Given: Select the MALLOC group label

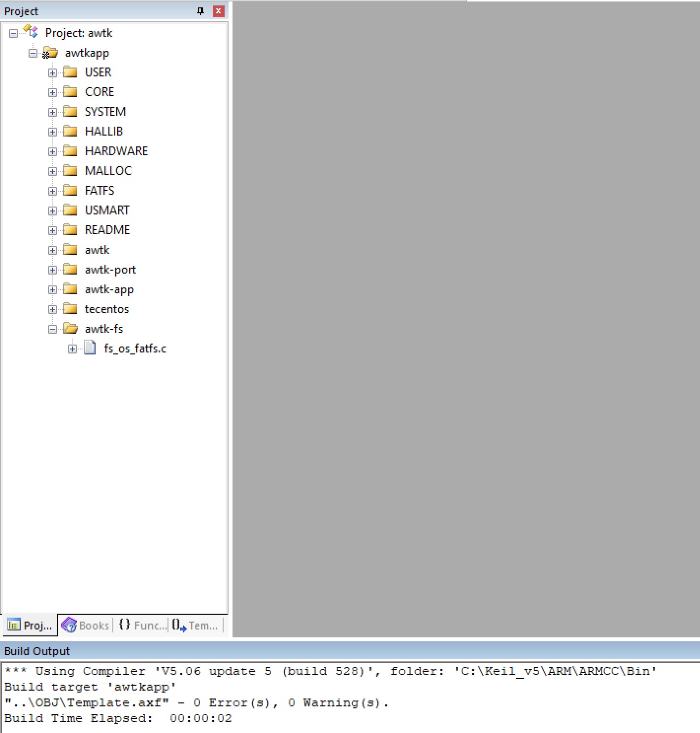Looking at the screenshot, I should point(108,171).
